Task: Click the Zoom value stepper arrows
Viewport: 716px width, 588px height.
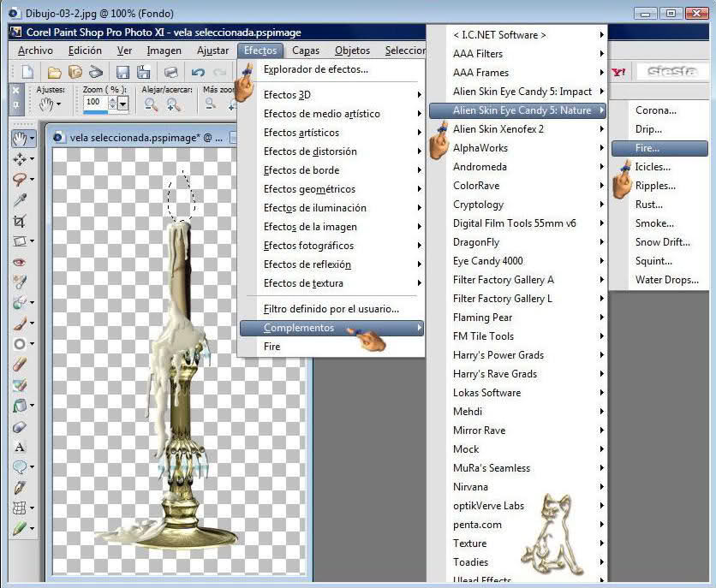Action: pos(112,104)
